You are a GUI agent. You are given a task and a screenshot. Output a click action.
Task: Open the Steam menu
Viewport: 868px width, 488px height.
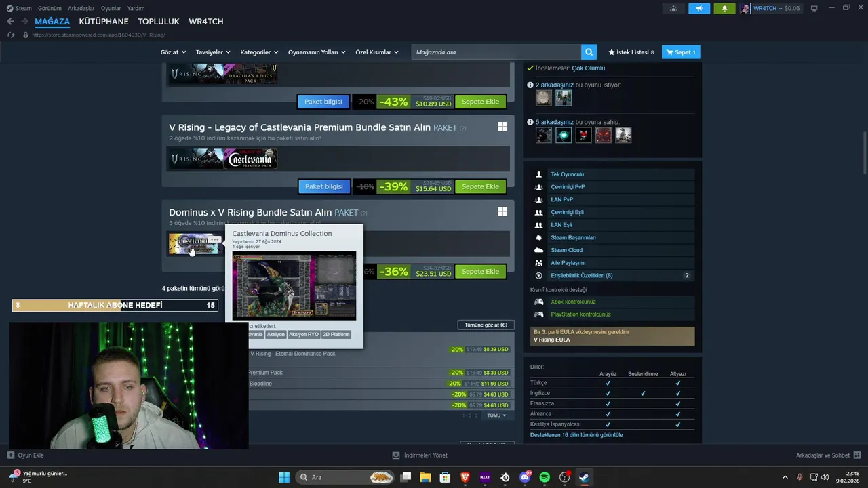19,8
